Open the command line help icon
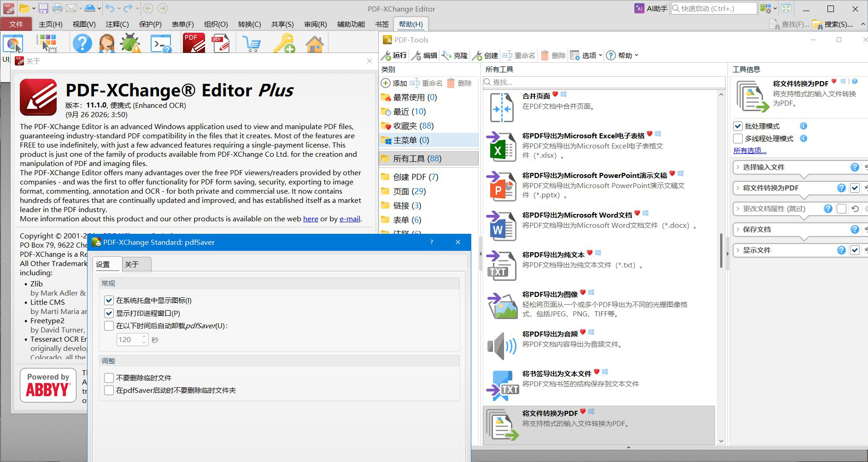 click(161, 43)
